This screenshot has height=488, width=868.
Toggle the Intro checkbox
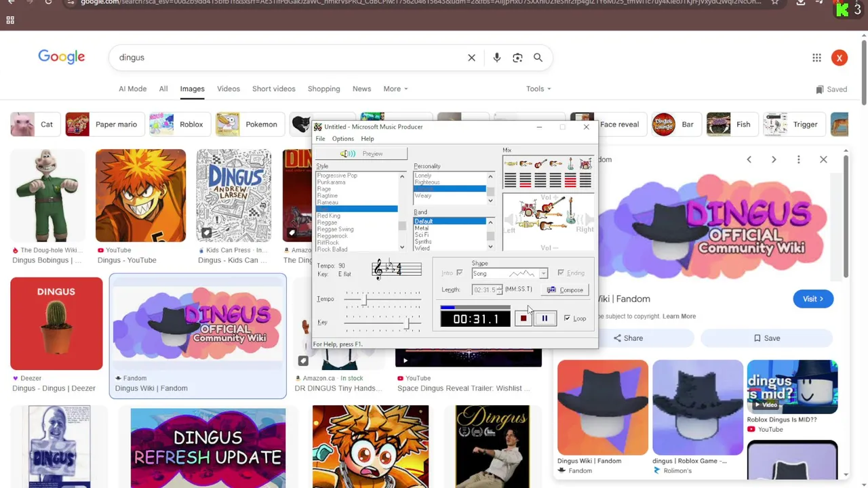459,272
